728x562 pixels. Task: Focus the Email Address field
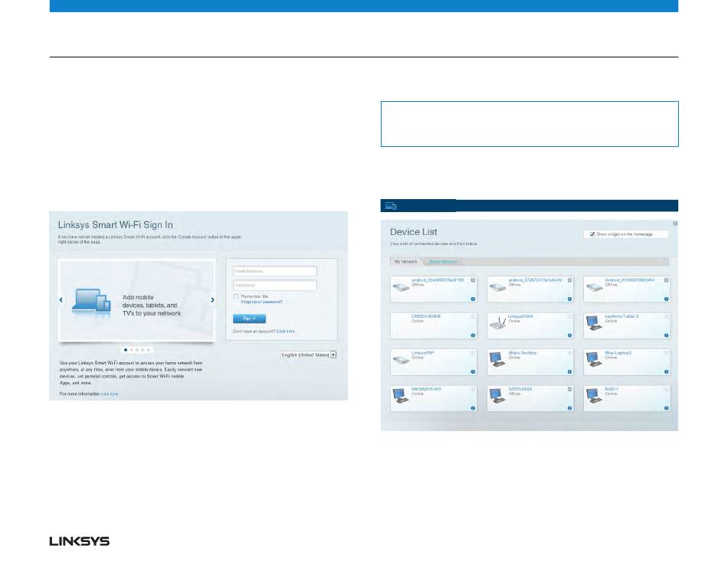[x=275, y=271]
